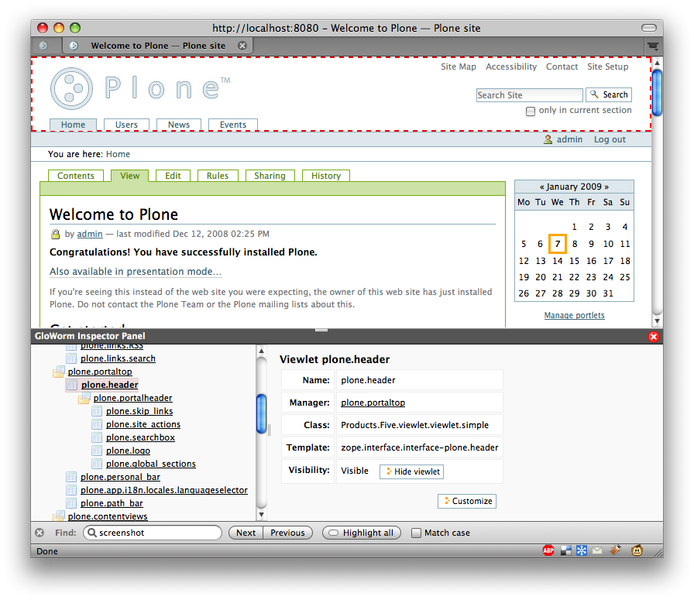
Task: Enable 'only in current section' checkbox
Action: pyautogui.click(x=530, y=111)
